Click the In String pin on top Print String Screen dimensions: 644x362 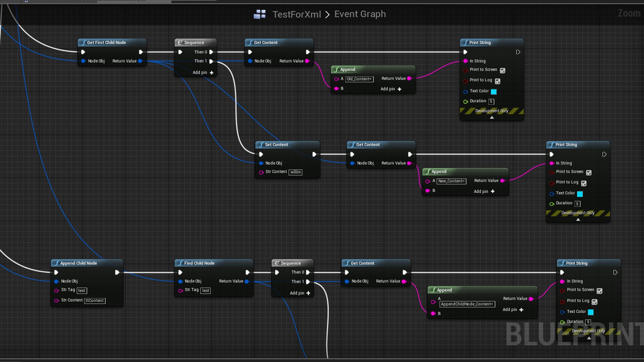pyautogui.click(x=466, y=61)
